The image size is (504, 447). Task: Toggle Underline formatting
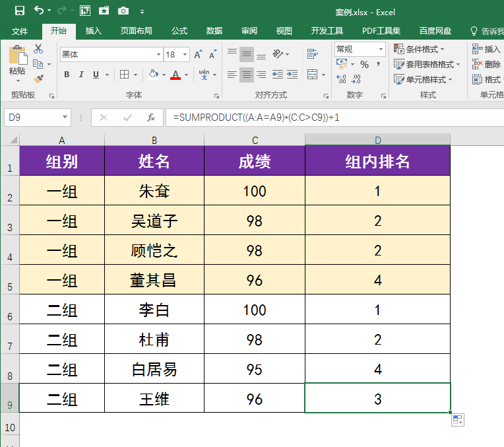96,75
